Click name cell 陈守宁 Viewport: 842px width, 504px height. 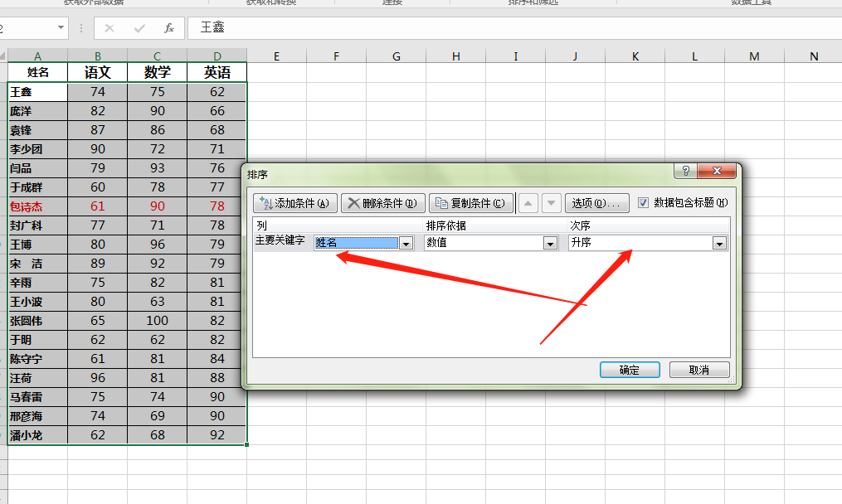pyautogui.click(x=37, y=359)
